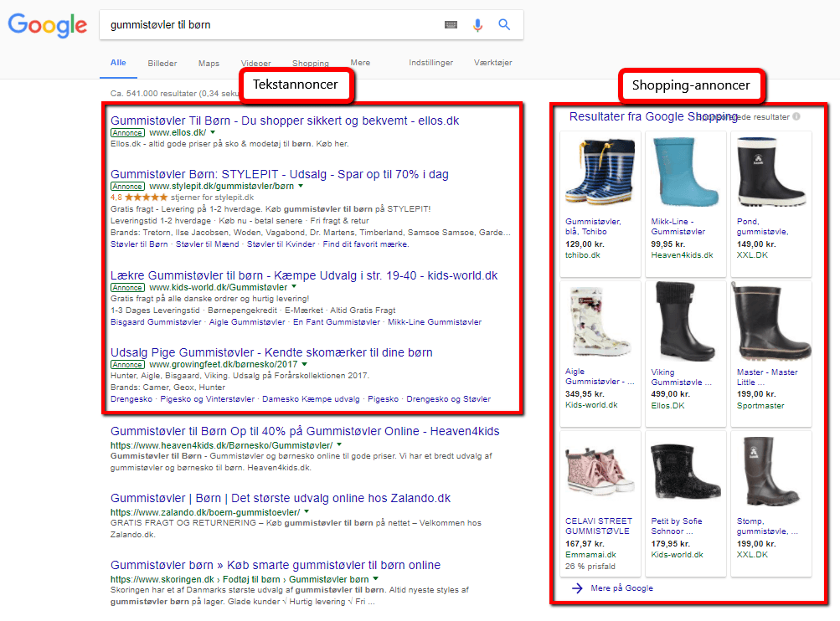Image resolution: width=840 pixels, height=621 pixels.
Task: Click the Støvler til Mænd sitelink
Action: click(208, 244)
